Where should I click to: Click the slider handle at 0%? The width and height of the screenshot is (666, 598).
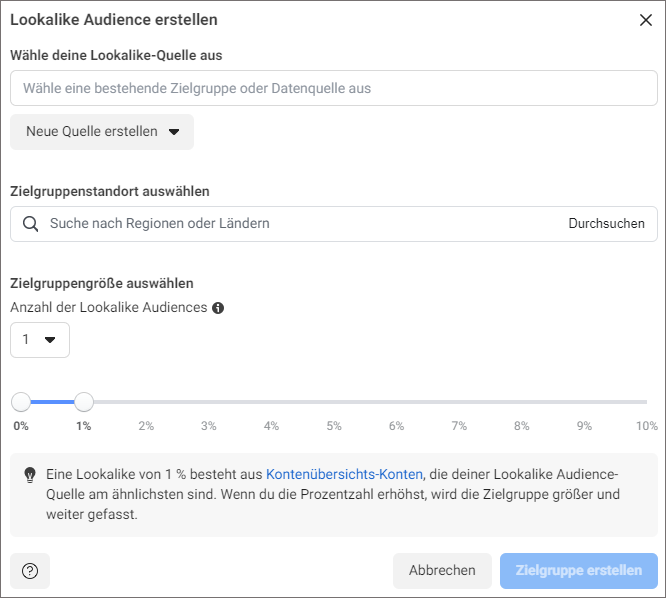pos(21,402)
